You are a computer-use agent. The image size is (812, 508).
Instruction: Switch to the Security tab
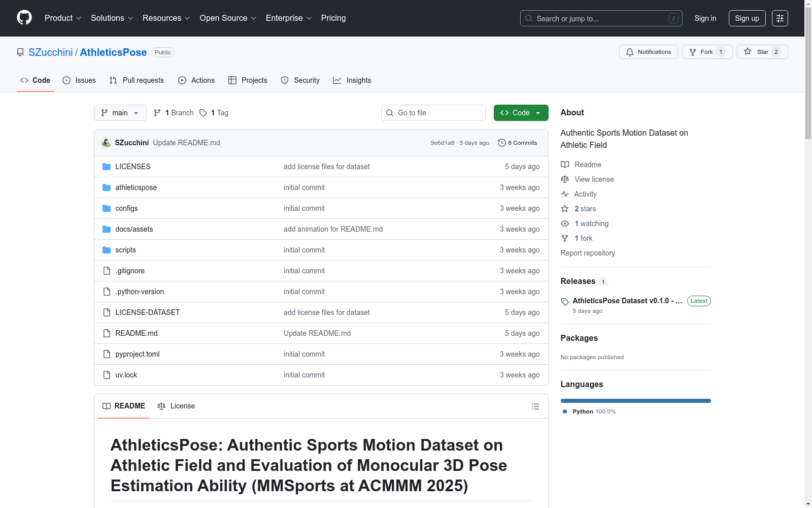(300, 80)
